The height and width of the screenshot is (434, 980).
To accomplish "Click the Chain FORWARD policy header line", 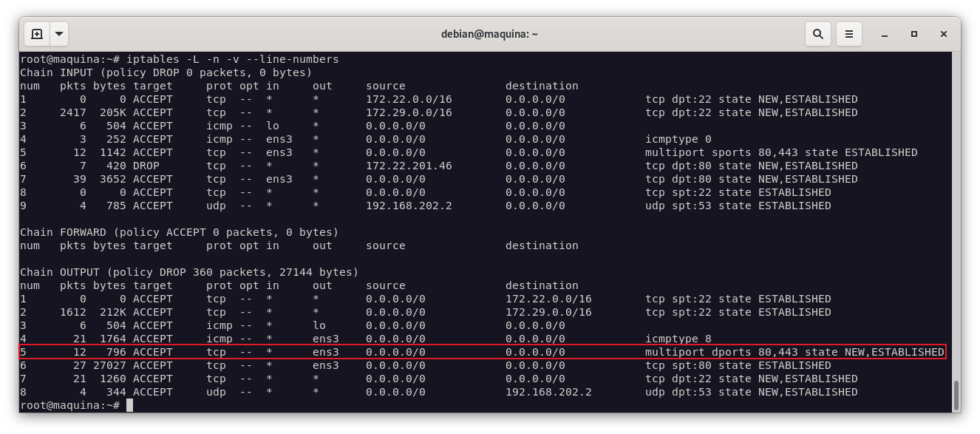I will tap(179, 232).
